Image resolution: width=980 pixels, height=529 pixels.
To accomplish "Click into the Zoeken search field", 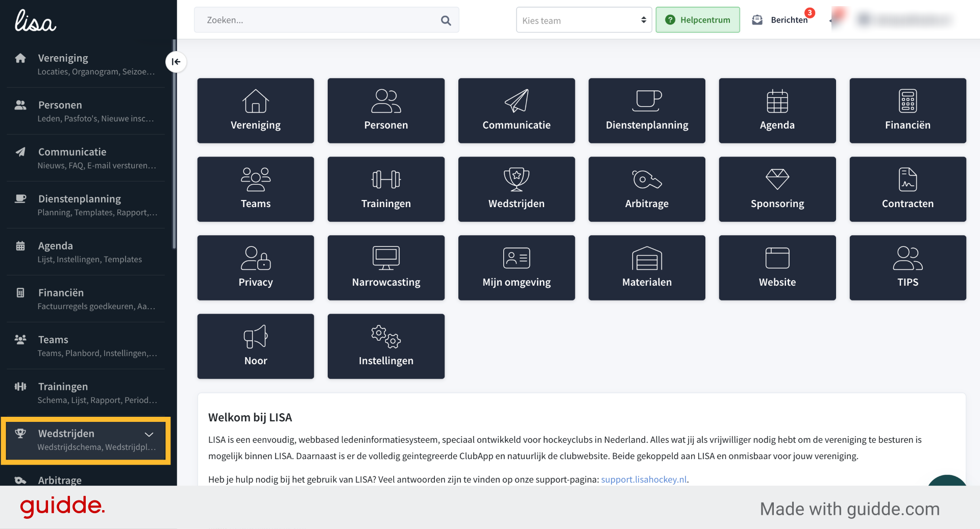I will point(316,20).
